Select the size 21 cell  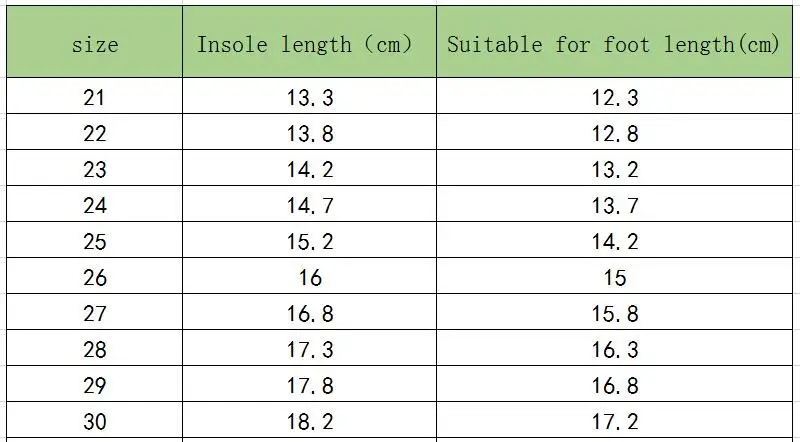click(x=95, y=98)
